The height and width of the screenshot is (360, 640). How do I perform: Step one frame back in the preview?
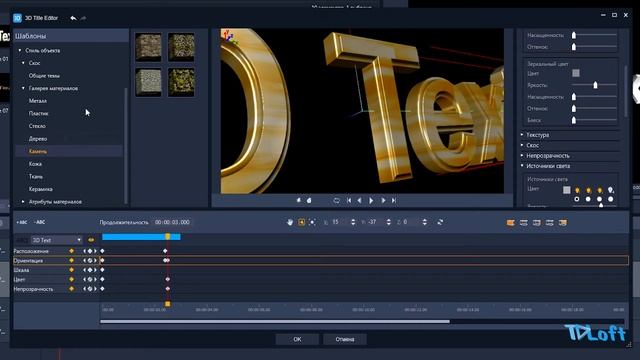point(360,200)
